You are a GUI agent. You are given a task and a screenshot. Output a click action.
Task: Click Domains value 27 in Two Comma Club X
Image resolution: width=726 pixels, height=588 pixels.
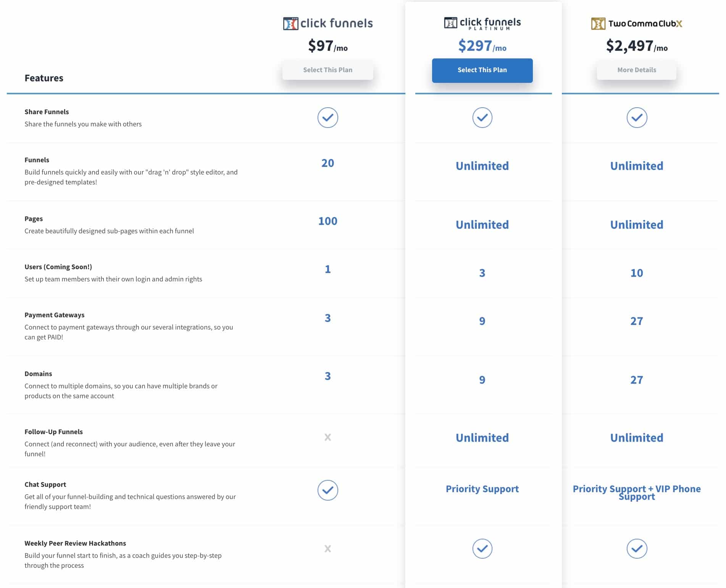[637, 380]
